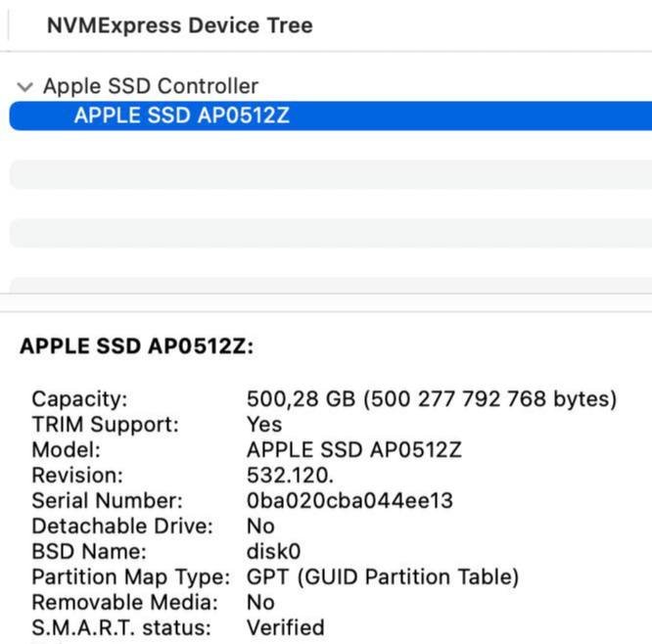This screenshot has height=644, width=652.
Task: Click the TRIM Support value Yes
Action: (264, 425)
